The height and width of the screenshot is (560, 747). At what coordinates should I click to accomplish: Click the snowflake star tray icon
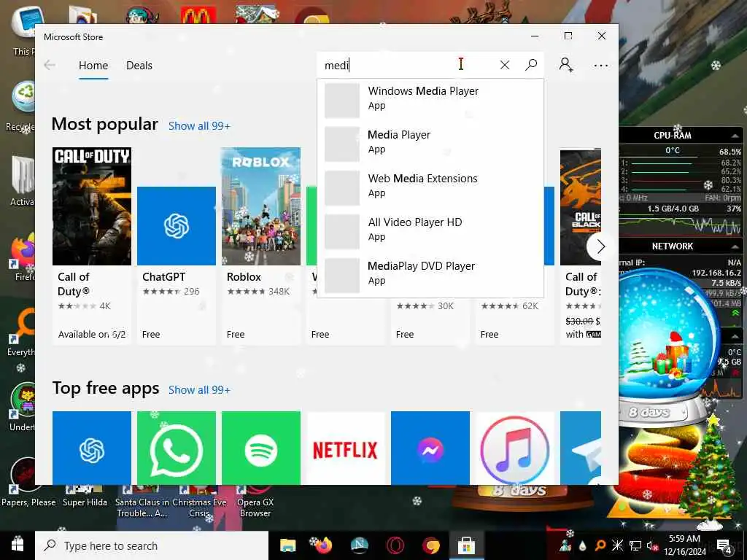pyautogui.click(x=617, y=545)
